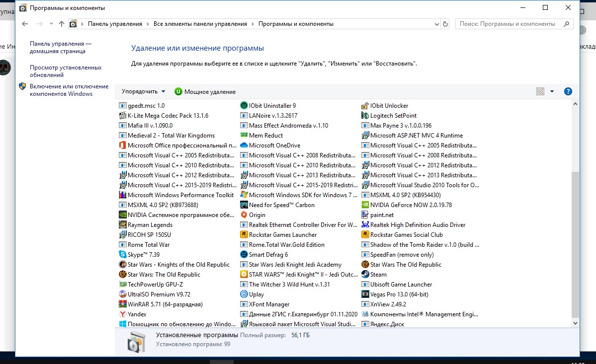Open Просмотр установленных обновлений link
The height and width of the screenshot is (364, 596).
(x=66, y=71)
